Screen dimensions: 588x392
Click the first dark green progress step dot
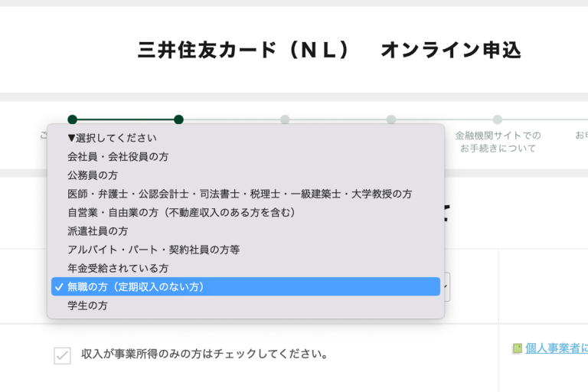coord(72,119)
